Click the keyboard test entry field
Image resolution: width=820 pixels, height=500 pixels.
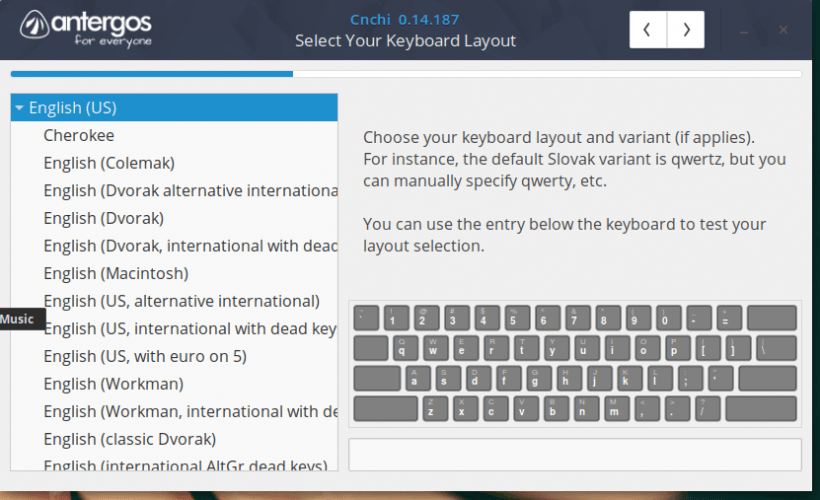(574, 454)
